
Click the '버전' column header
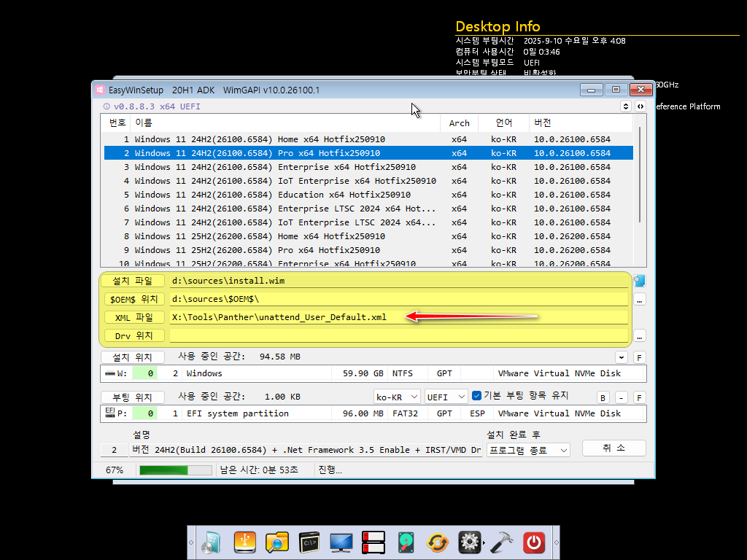(x=581, y=122)
